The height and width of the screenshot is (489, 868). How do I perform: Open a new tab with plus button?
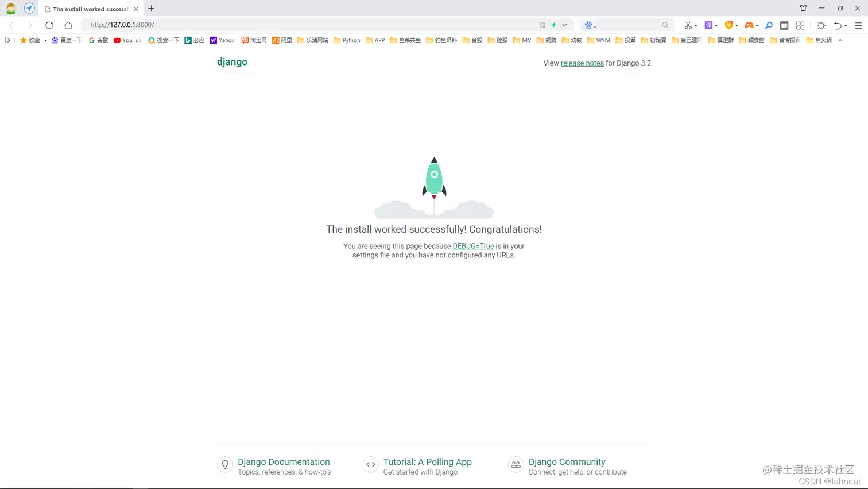click(x=152, y=9)
